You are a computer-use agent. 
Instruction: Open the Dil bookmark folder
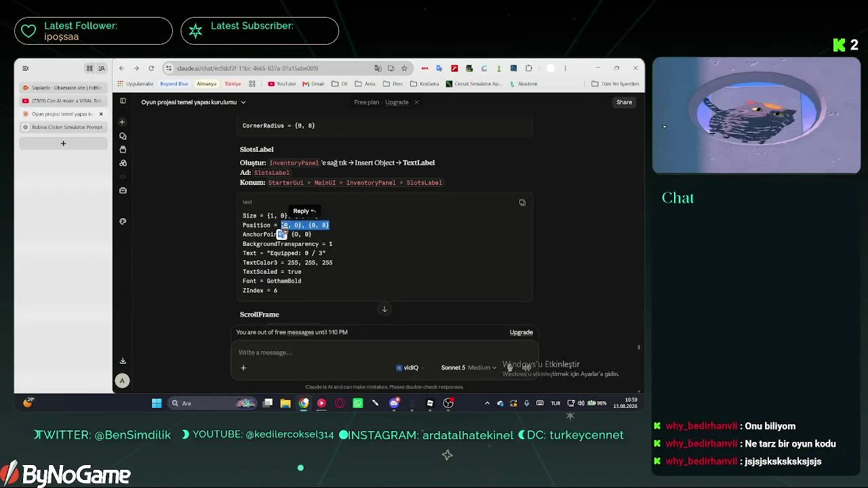pyautogui.click(x=339, y=84)
